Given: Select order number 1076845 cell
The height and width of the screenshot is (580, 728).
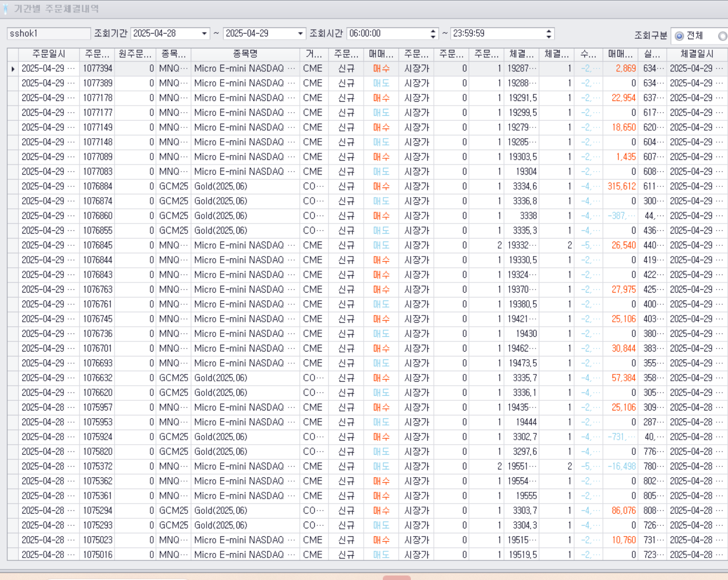Looking at the screenshot, I should (97, 245).
